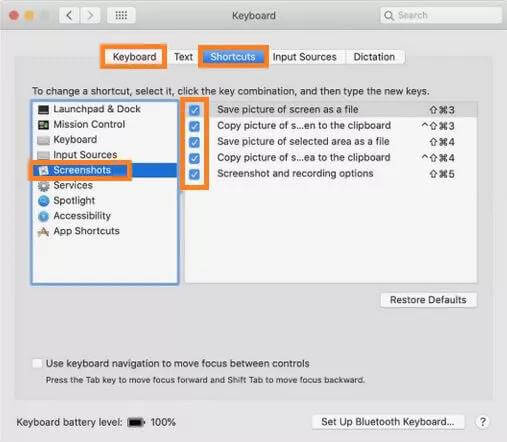This screenshot has height=442, width=507.
Task: Open help with the question mark button
Action: tap(482, 422)
